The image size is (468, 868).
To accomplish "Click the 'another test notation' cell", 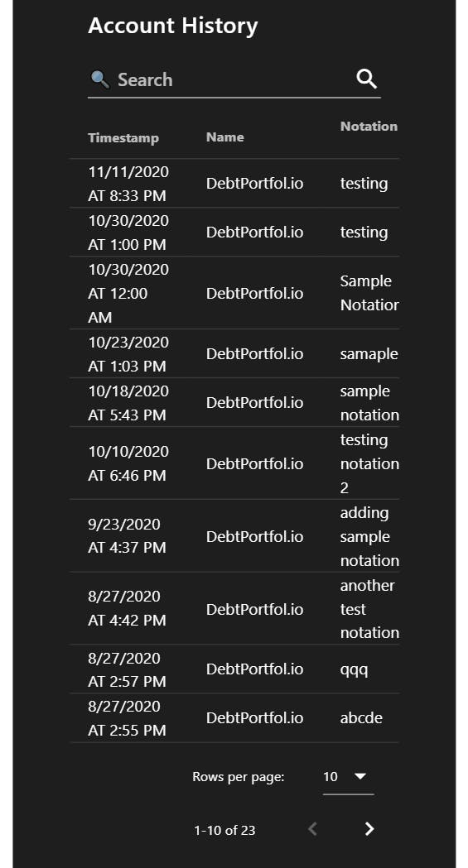I will click(369, 609).
